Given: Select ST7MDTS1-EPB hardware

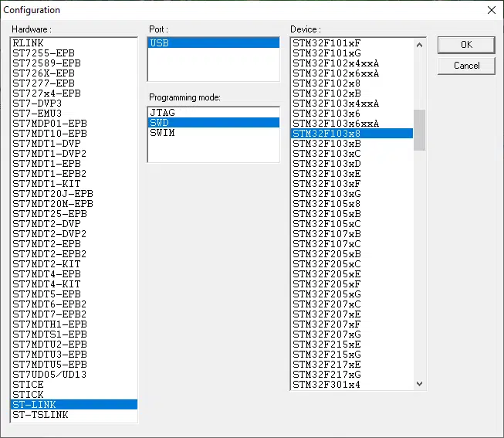Looking at the screenshot, I should point(74,334).
